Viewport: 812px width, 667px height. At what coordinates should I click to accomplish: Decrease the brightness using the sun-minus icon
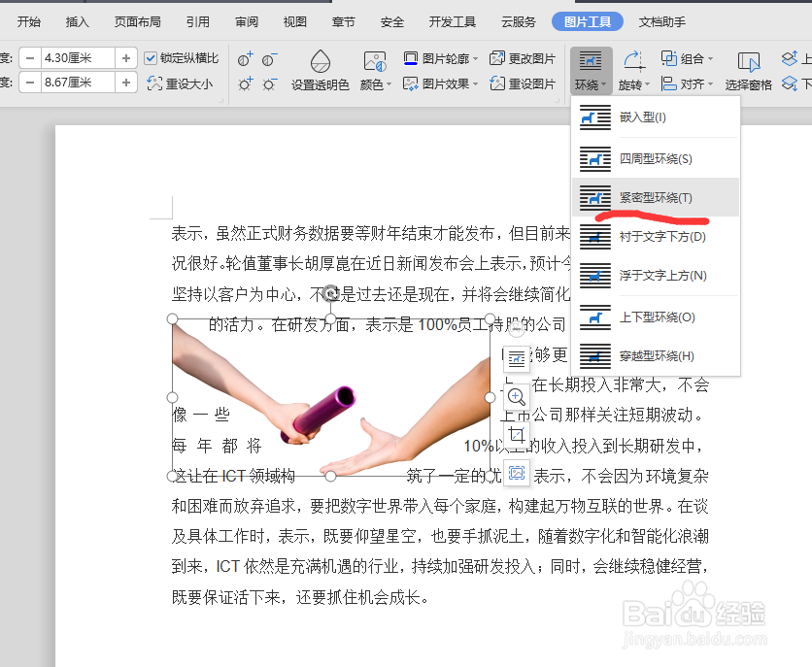(269, 83)
